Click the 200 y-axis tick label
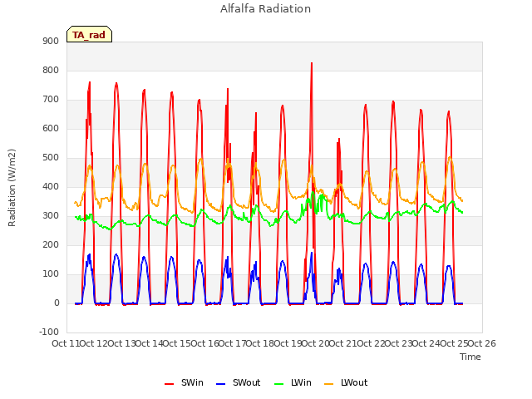 click(x=51, y=245)
